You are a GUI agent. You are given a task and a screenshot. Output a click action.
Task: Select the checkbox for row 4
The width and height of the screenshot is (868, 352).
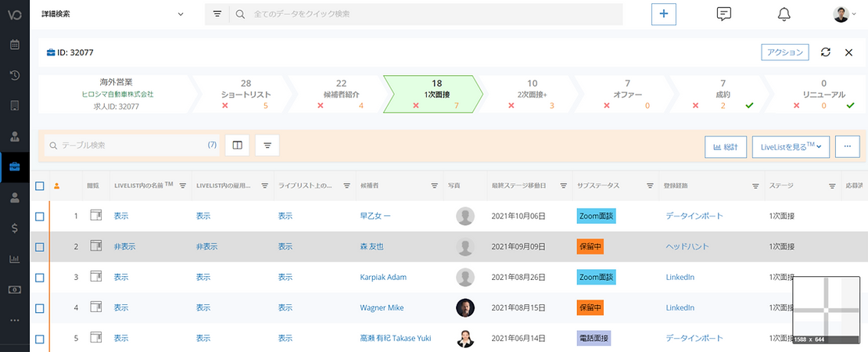(40, 308)
